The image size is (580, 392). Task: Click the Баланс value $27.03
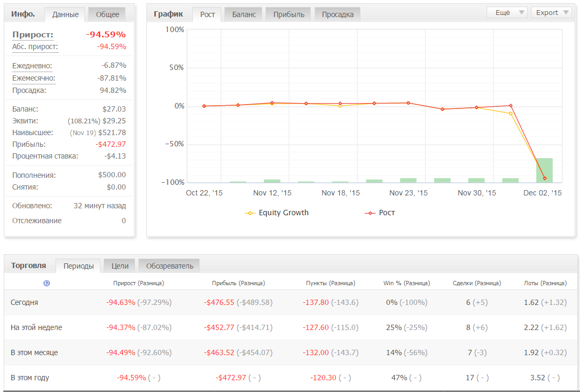(x=114, y=109)
